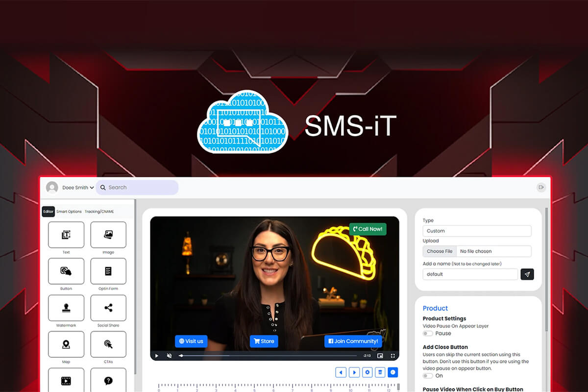Click the Product Settings label
Image resolution: width=588 pixels, height=392 pixels.
[444, 318]
